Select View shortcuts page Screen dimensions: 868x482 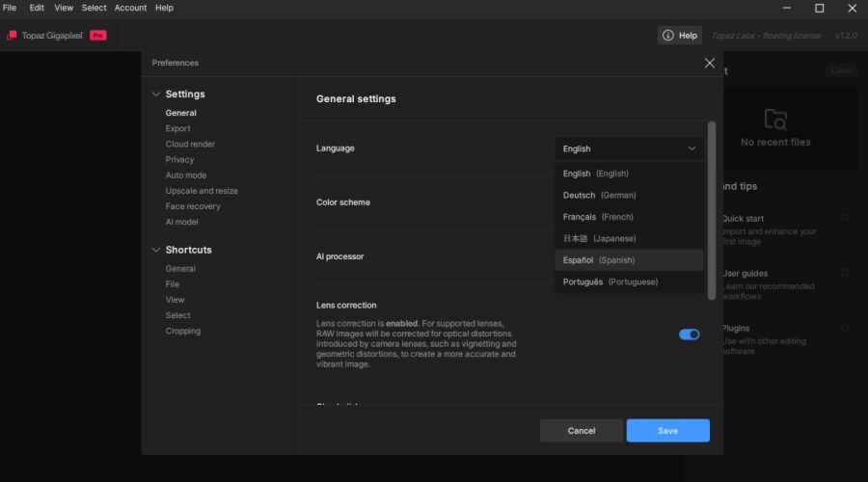(x=175, y=300)
